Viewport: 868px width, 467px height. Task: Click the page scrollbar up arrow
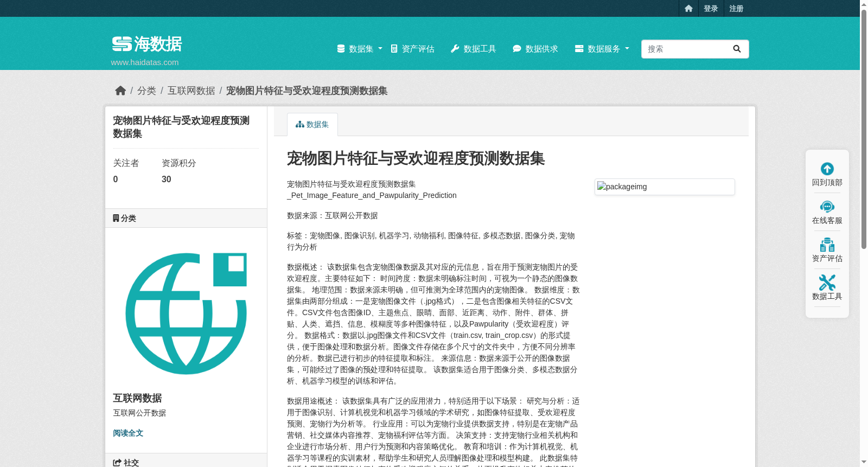coord(864,4)
